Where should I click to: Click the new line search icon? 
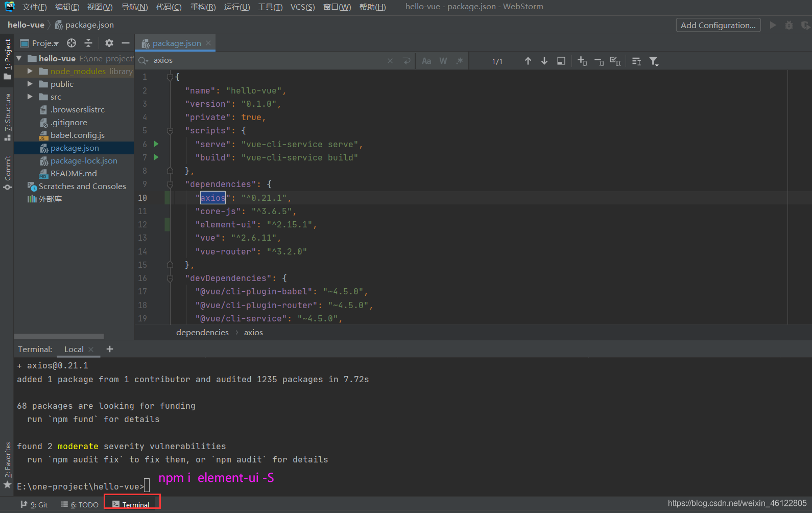click(407, 61)
